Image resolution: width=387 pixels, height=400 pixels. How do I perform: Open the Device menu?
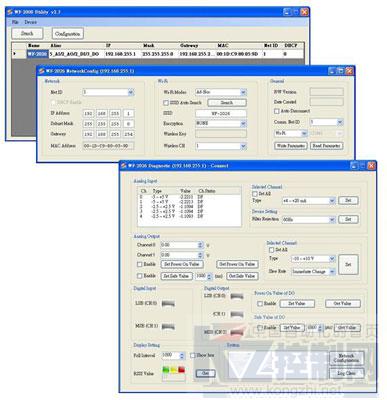click(x=30, y=22)
